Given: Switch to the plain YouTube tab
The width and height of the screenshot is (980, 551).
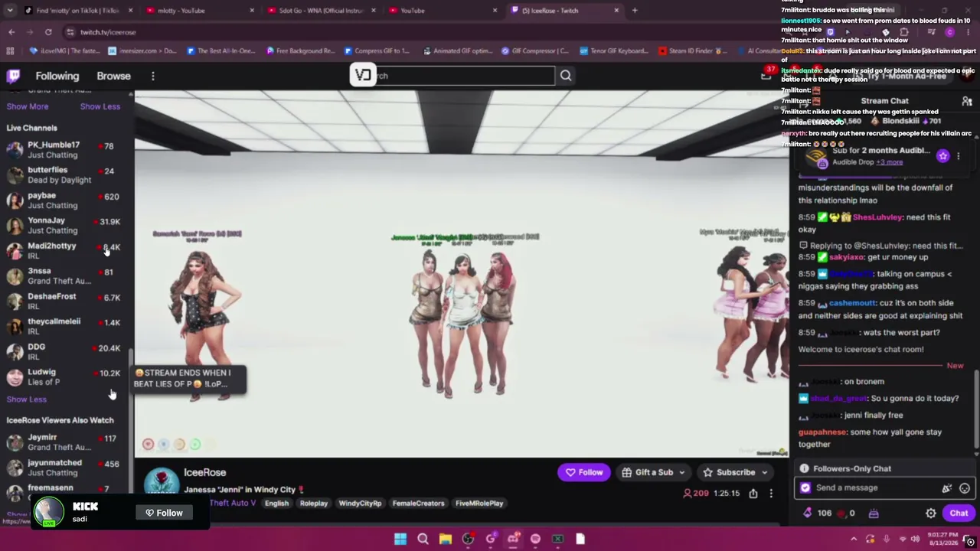Looking at the screenshot, I should 442,11.
